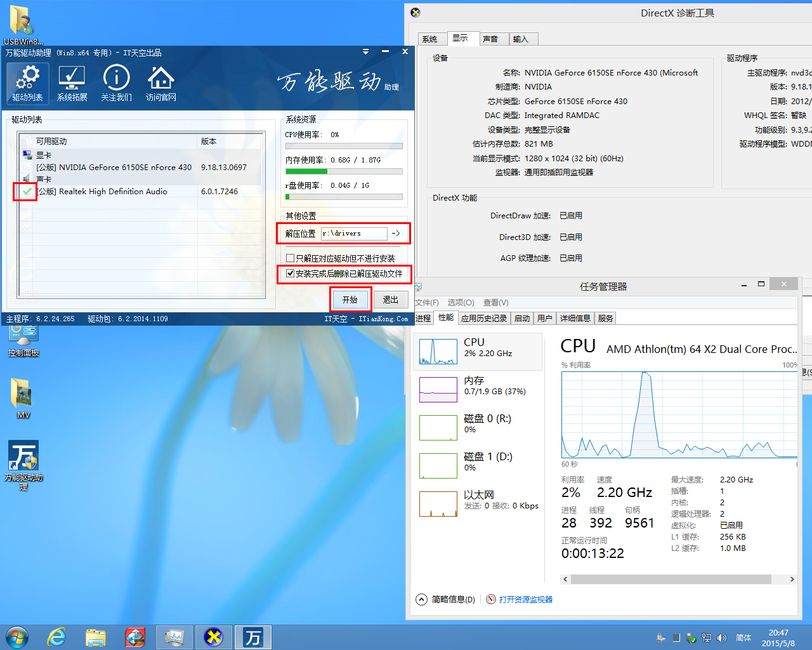
Task: Select the 内存 graph thumbnail
Action: point(438,390)
